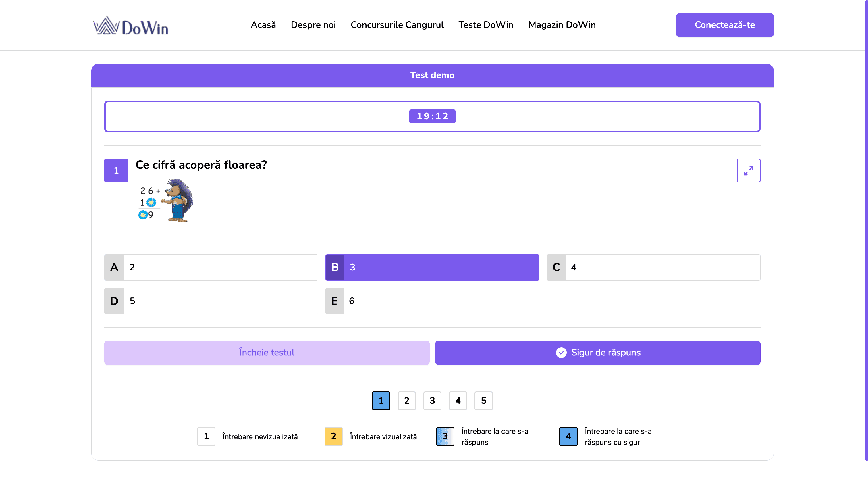
Task: Expand question to fullscreen view
Action: coord(748,171)
